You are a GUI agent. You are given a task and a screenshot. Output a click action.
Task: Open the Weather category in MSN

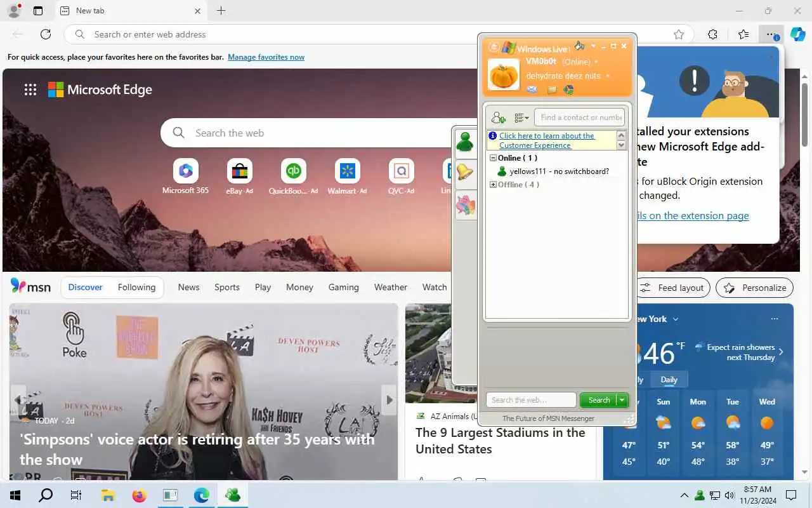click(x=390, y=287)
